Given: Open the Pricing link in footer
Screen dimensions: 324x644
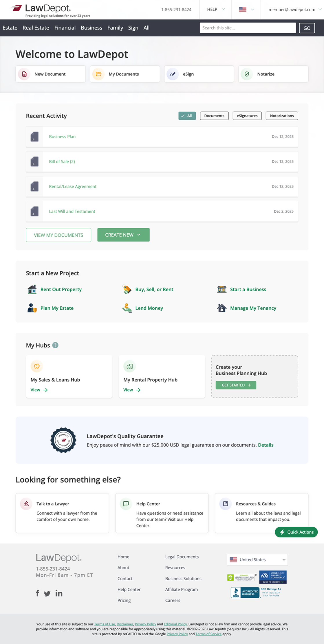Looking at the screenshot, I should (x=124, y=600).
